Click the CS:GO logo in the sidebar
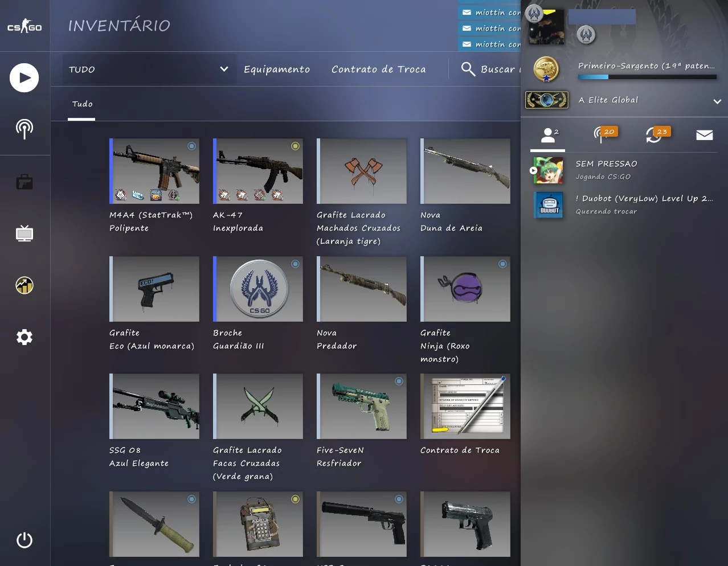 (24, 26)
